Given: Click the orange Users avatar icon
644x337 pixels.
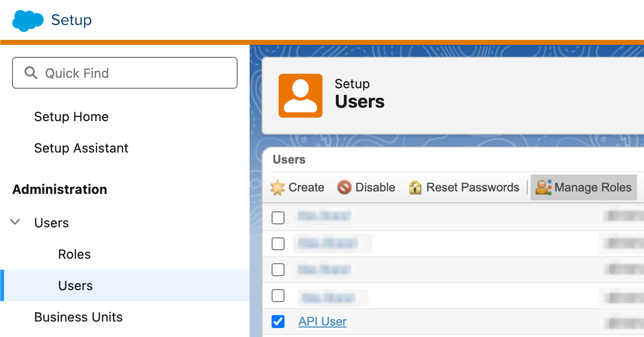Looking at the screenshot, I should coord(300,96).
